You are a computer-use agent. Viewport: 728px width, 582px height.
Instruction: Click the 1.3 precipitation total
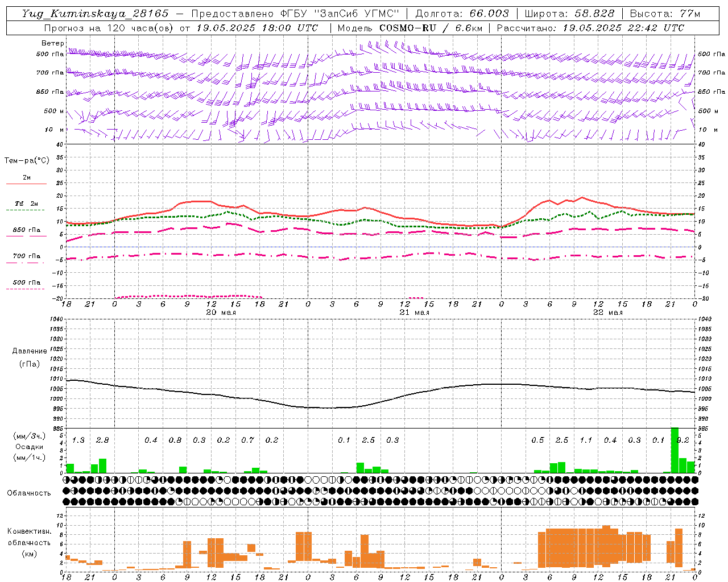[x=78, y=440]
